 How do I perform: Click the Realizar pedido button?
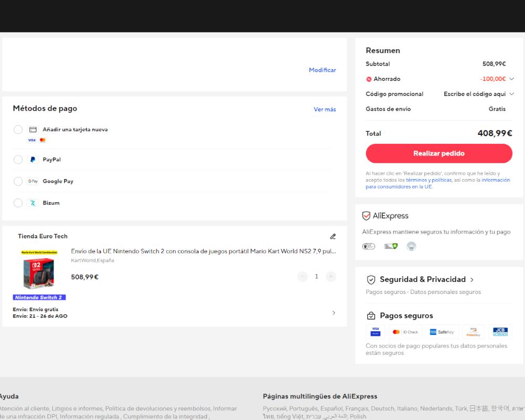[x=439, y=153]
